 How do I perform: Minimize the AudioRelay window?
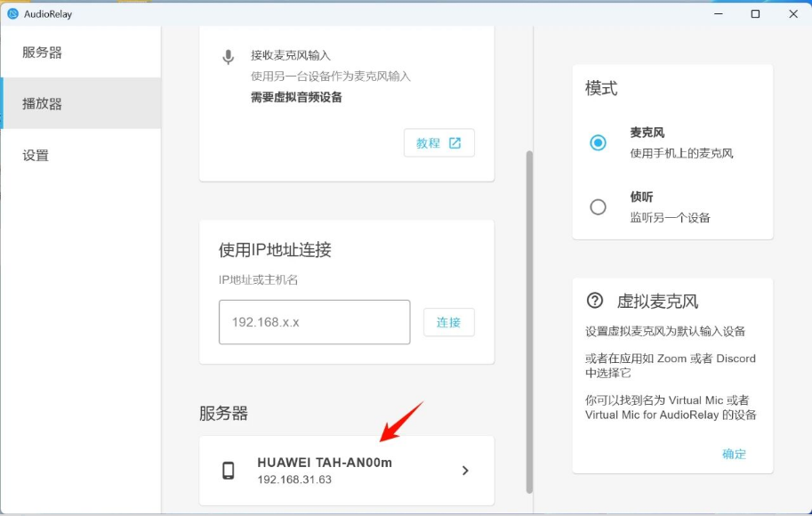[x=719, y=14]
